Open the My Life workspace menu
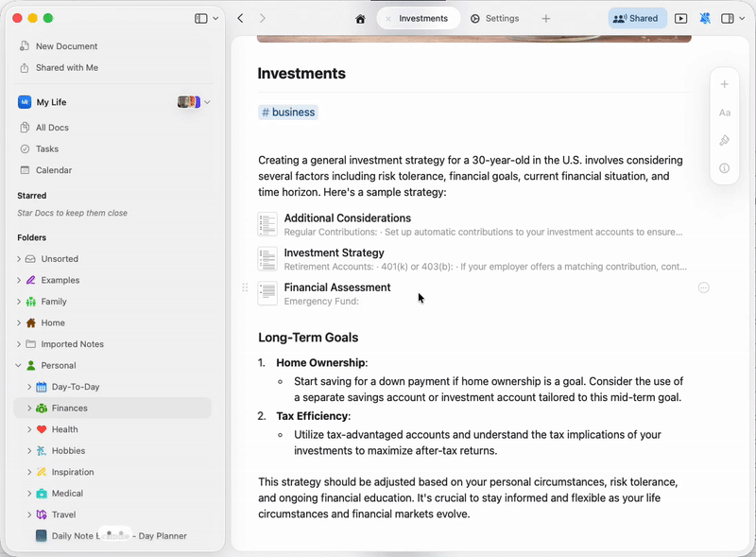 click(207, 101)
